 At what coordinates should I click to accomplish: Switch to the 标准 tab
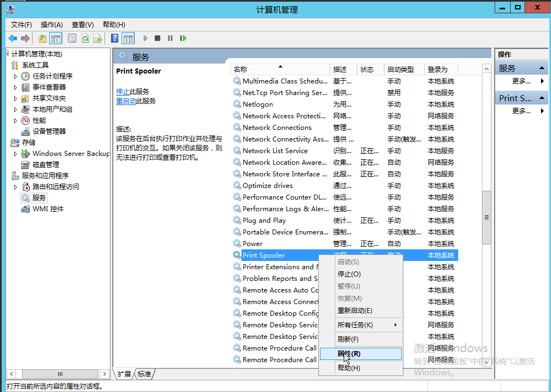(x=144, y=374)
